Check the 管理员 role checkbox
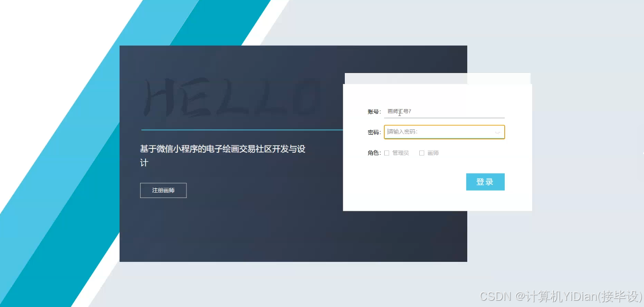Screen dimensions: 644x307 point(387,153)
